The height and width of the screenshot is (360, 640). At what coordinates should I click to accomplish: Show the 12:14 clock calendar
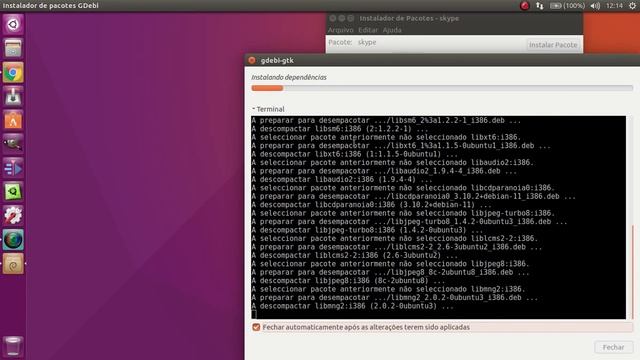pos(614,6)
